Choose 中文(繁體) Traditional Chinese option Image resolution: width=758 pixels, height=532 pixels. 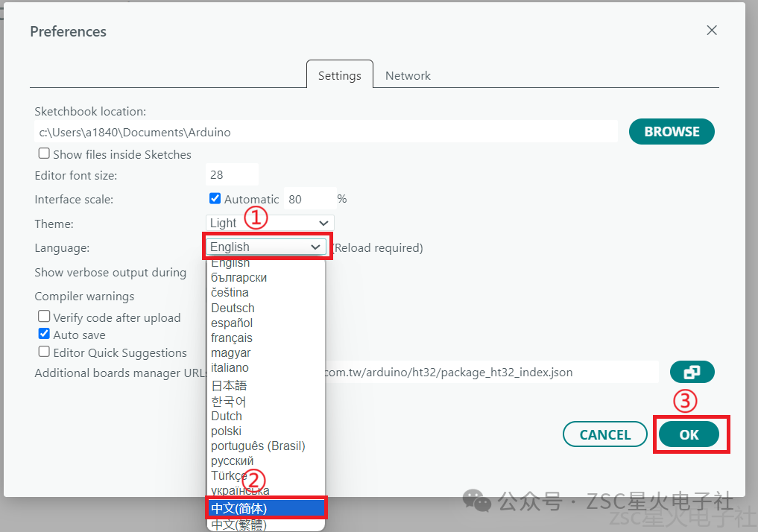pos(266,525)
